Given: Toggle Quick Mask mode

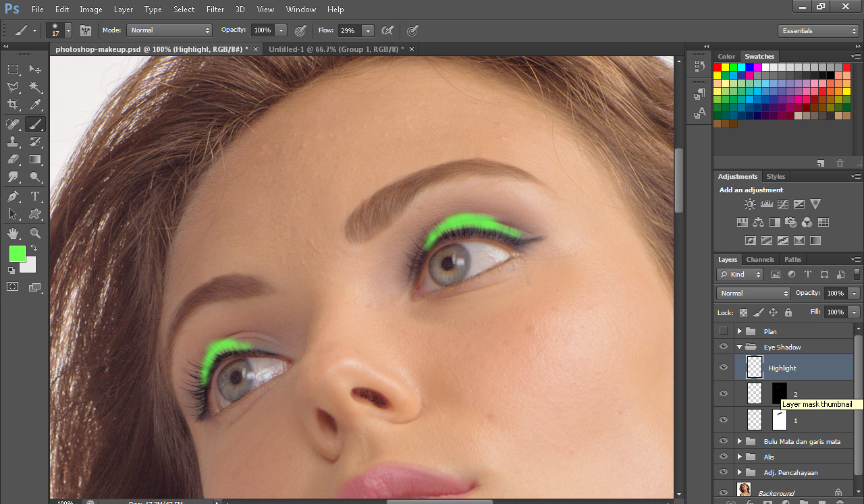Looking at the screenshot, I should [13, 287].
